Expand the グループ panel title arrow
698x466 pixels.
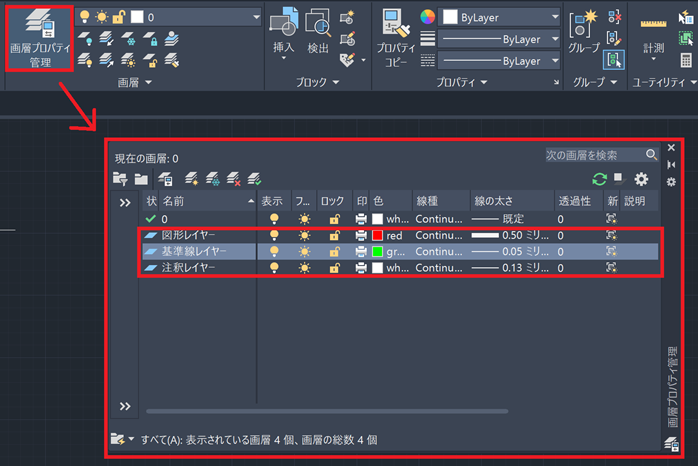coord(614,82)
